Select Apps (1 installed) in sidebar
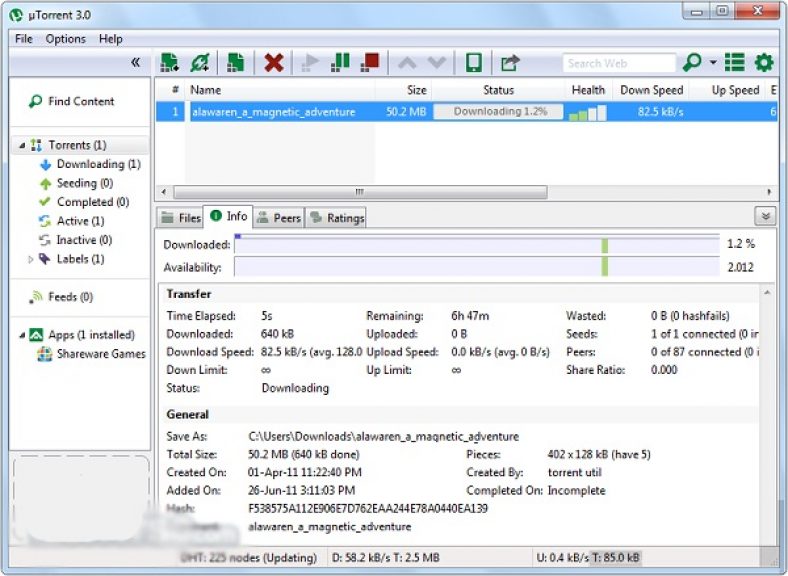 [x=91, y=335]
